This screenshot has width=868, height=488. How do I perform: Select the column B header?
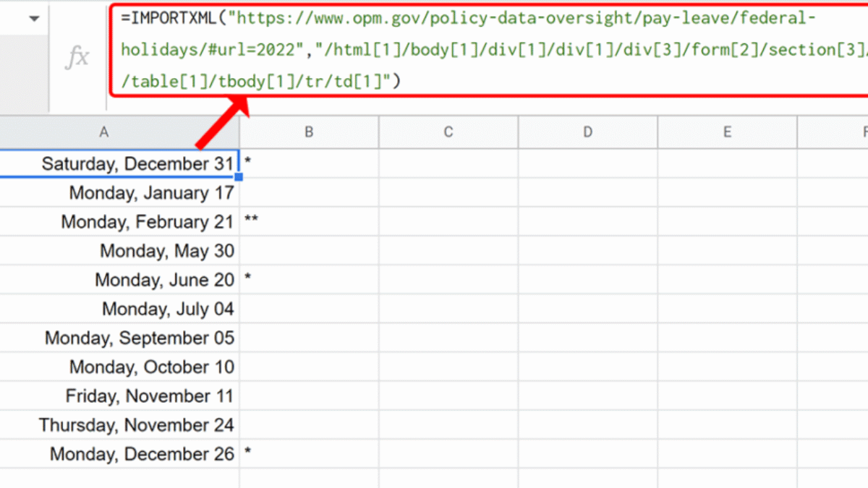coord(309,132)
